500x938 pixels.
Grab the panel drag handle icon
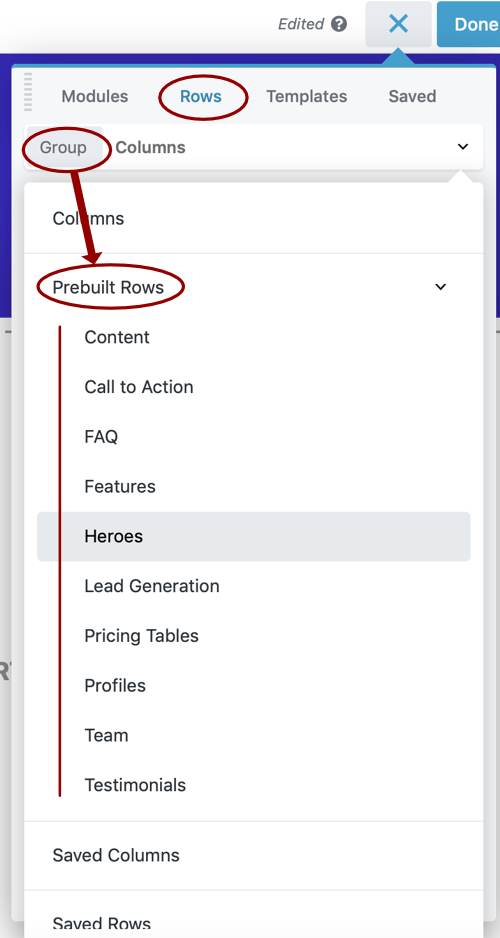pyautogui.click(x=28, y=92)
